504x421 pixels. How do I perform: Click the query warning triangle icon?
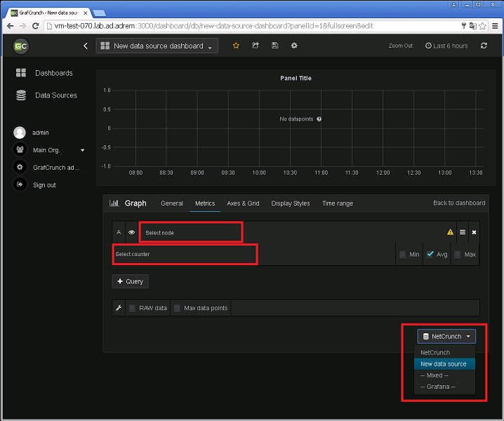451,232
